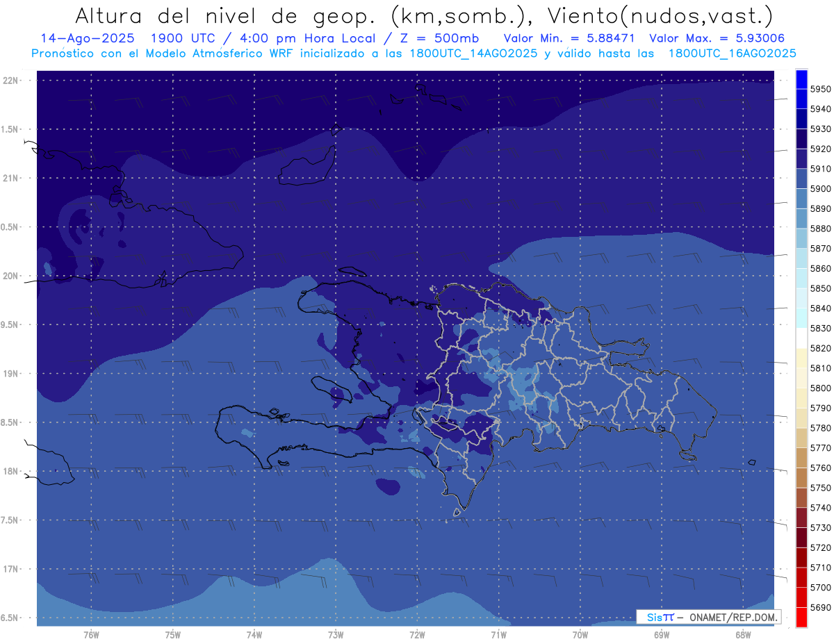Click the '5710' legend value
834x644 pixels.
click(x=820, y=568)
